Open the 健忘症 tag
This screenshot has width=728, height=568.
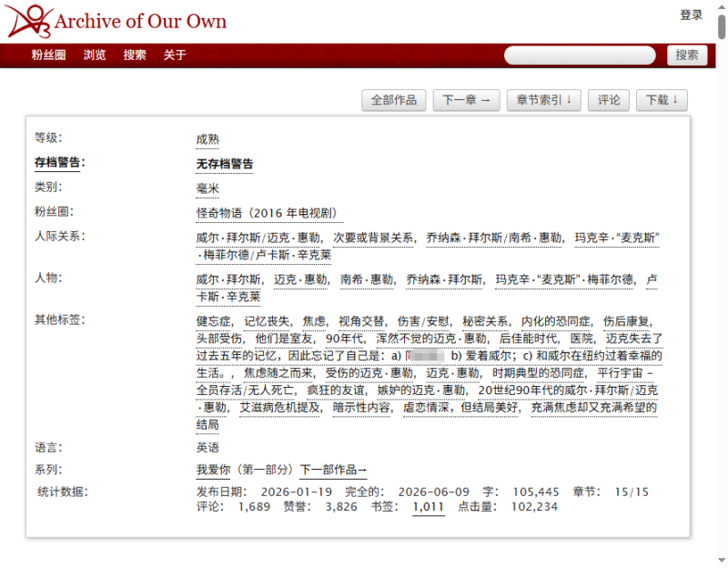213,321
